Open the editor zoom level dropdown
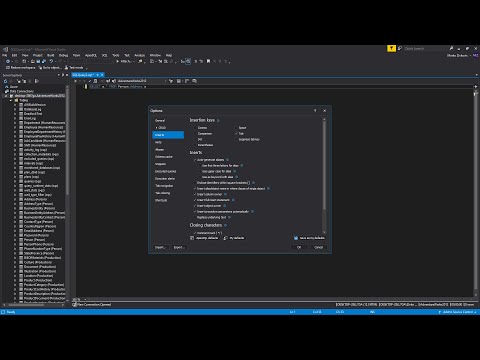This screenshot has height=360, width=480. coord(85,299)
